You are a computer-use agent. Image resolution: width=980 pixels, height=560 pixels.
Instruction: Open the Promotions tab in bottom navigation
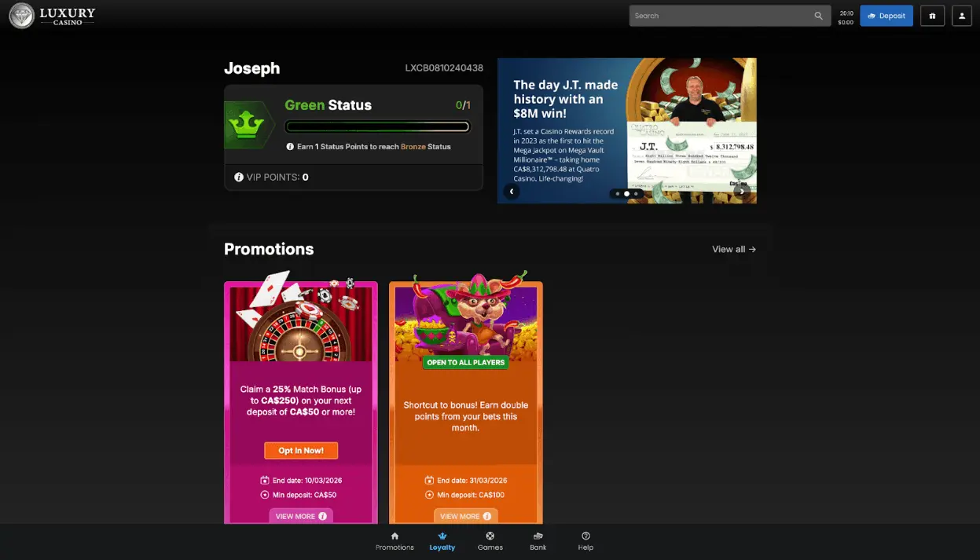pos(395,541)
